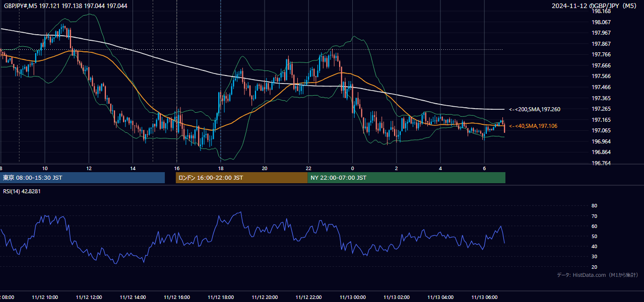Select the NY 22:00-07:00 JST session bar
This screenshot has height=302, width=644.
pos(406,178)
